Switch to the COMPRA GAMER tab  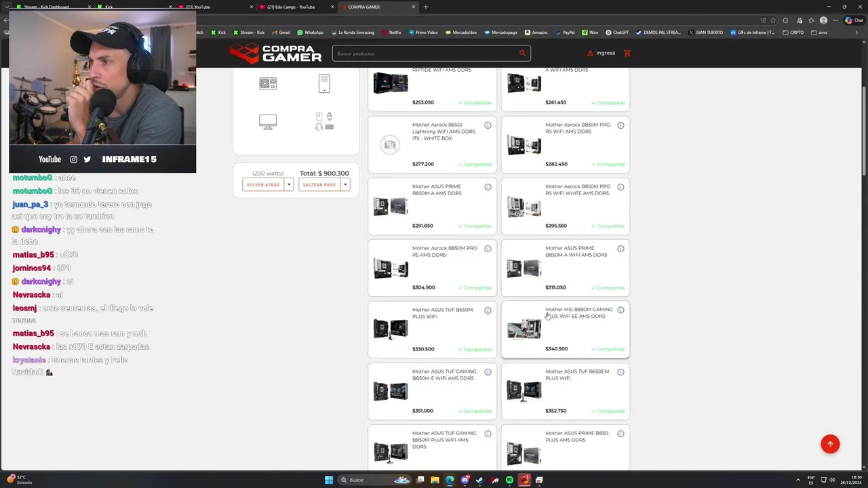(376, 7)
